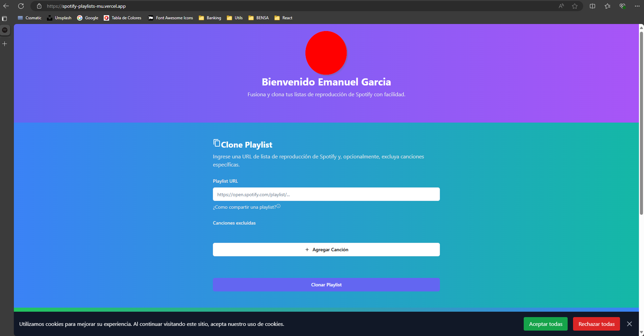Open the Cssmatic bookmark

coord(29,18)
